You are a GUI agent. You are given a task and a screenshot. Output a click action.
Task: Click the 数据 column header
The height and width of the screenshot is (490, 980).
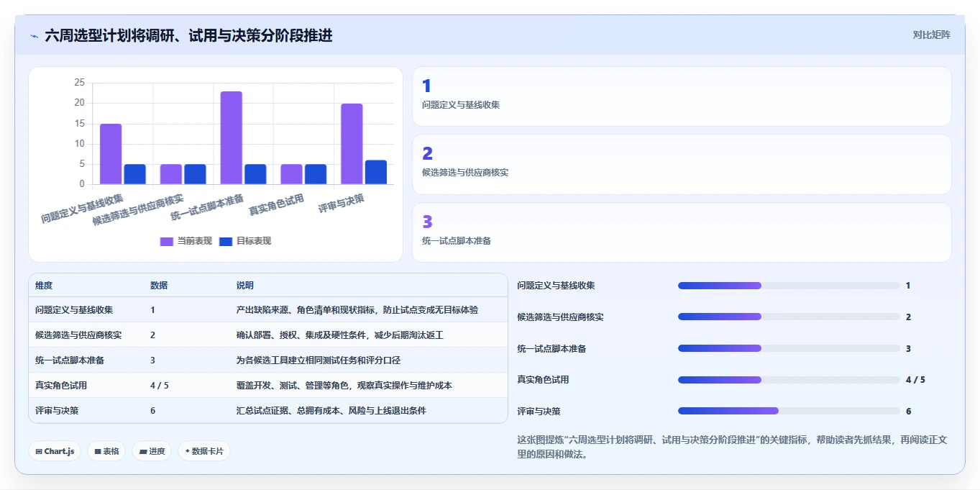[x=159, y=286]
